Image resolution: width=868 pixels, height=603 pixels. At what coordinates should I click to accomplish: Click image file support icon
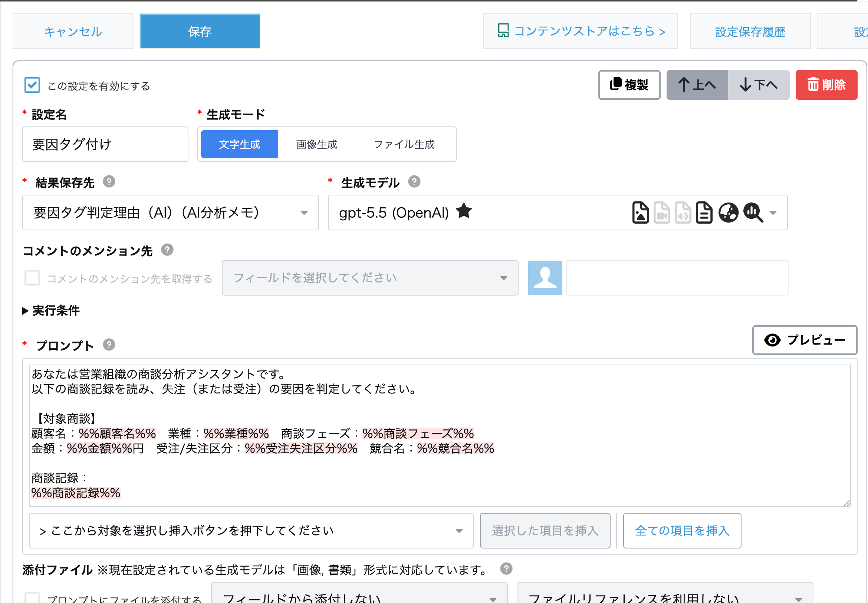(x=641, y=213)
